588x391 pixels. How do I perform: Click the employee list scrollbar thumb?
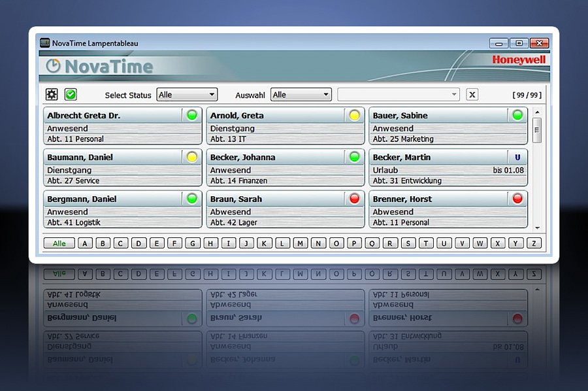tap(537, 130)
